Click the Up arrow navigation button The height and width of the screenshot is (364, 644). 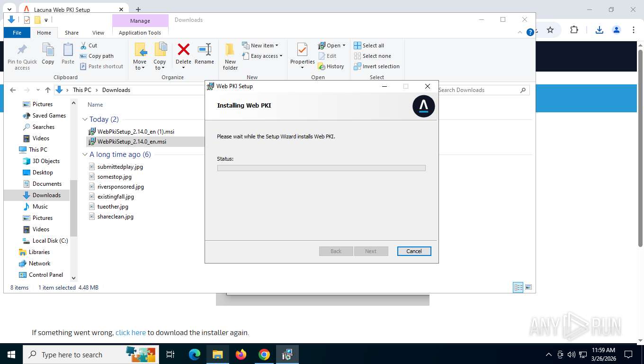pyautogui.click(x=47, y=90)
